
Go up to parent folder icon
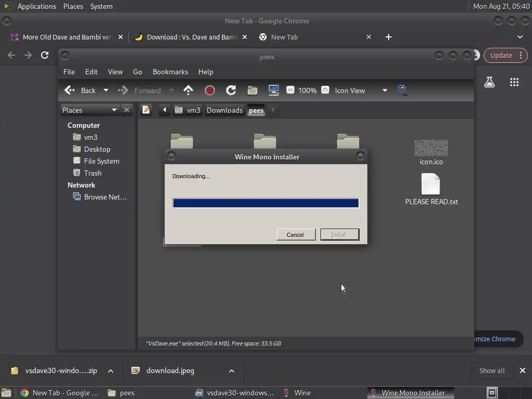pos(188,90)
